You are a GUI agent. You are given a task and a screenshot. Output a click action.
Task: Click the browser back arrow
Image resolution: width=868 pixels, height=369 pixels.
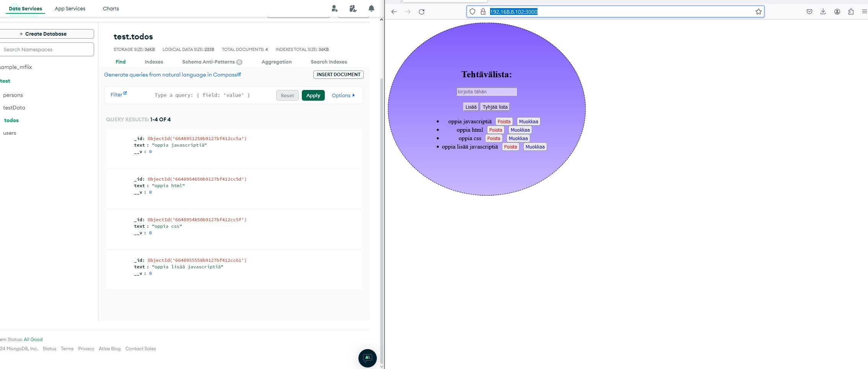tap(394, 12)
